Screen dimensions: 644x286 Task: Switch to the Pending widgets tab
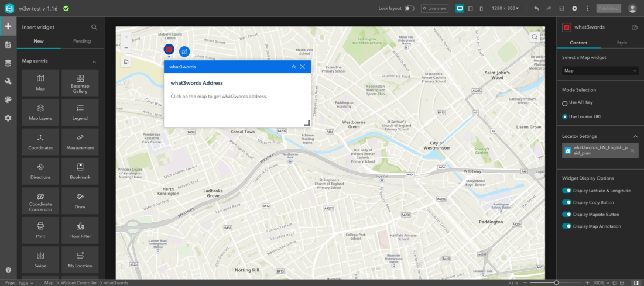[x=82, y=41]
